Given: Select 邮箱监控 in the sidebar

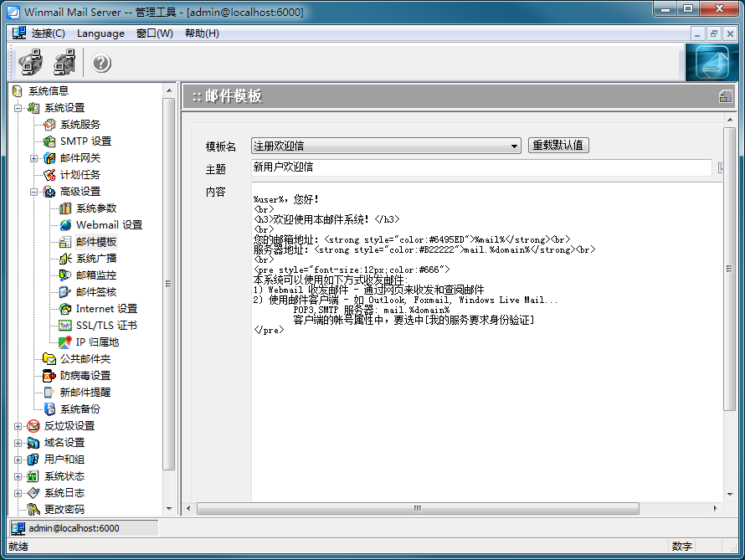Looking at the screenshot, I should tap(95, 275).
